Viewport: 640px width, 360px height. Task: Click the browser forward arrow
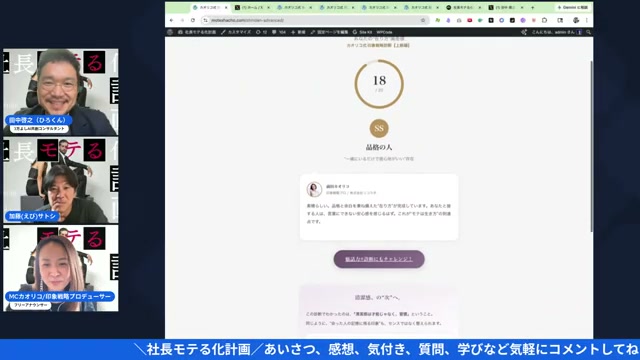click(182, 20)
